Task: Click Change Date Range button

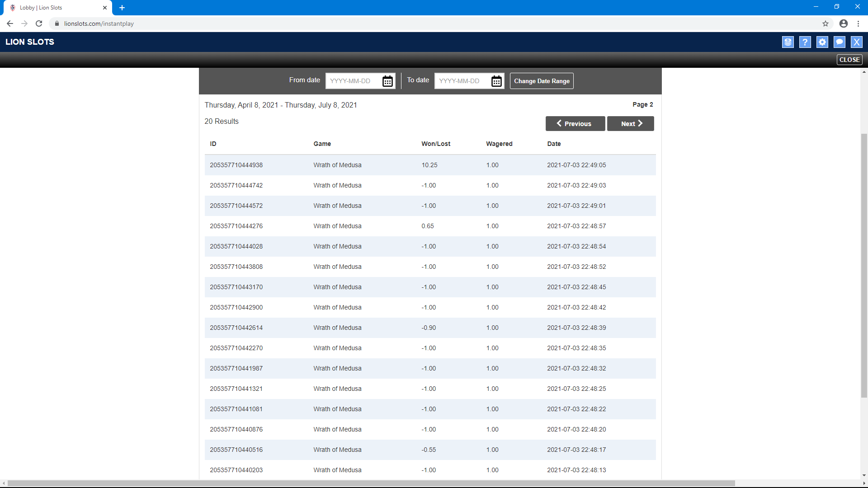Action: point(542,81)
